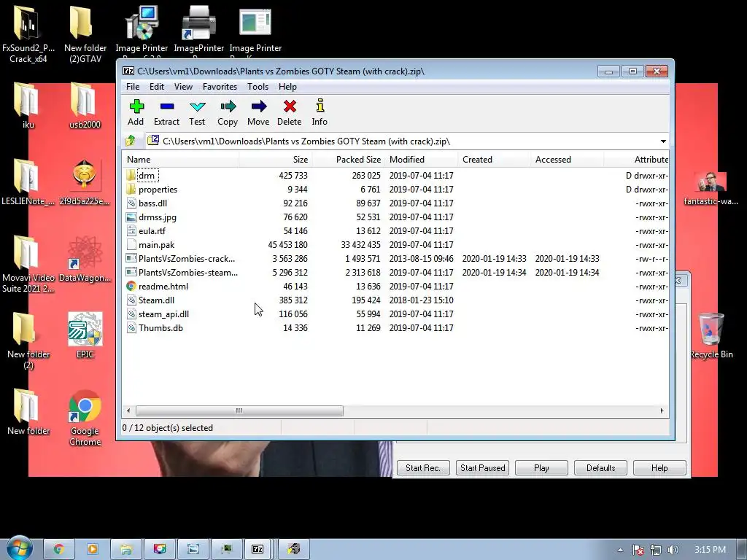This screenshot has height=560, width=747.
Task: Click the scrollbar right arrow
Action: (662, 411)
